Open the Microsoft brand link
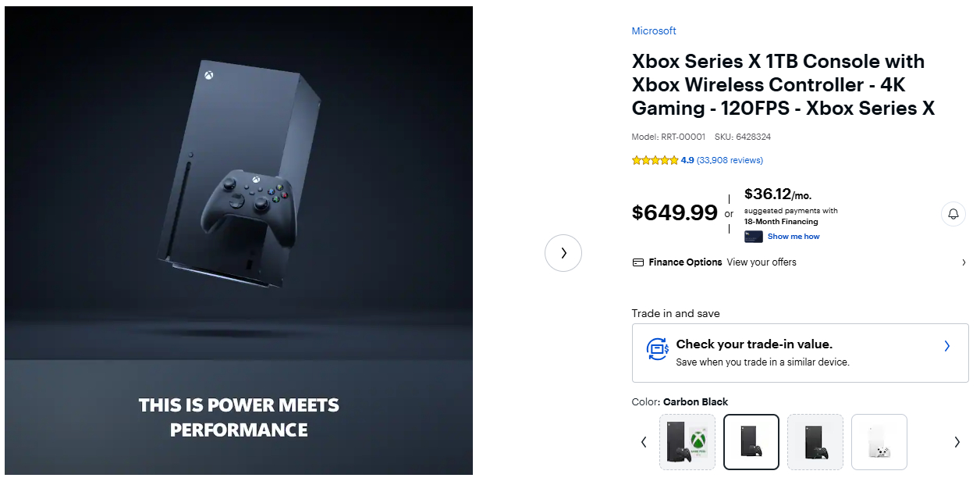The width and height of the screenshot is (980, 485). point(654,31)
